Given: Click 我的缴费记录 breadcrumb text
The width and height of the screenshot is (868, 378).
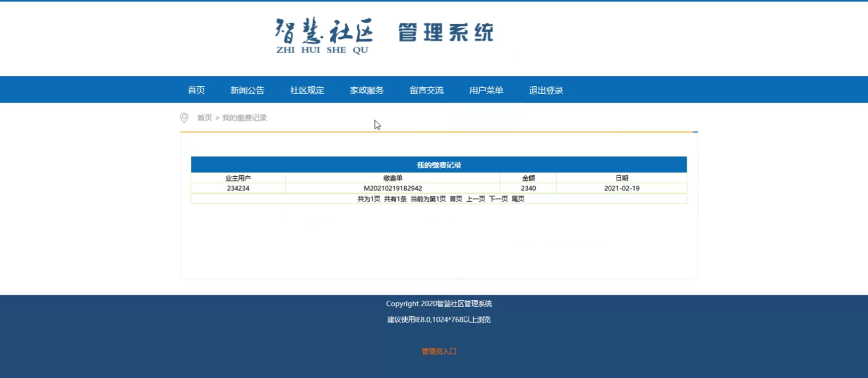Looking at the screenshot, I should 244,118.
